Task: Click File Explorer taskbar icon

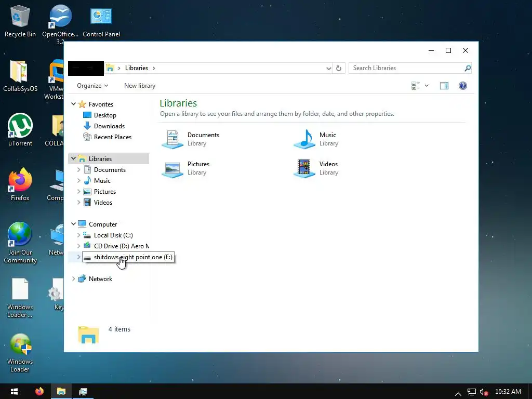Action: click(x=61, y=391)
